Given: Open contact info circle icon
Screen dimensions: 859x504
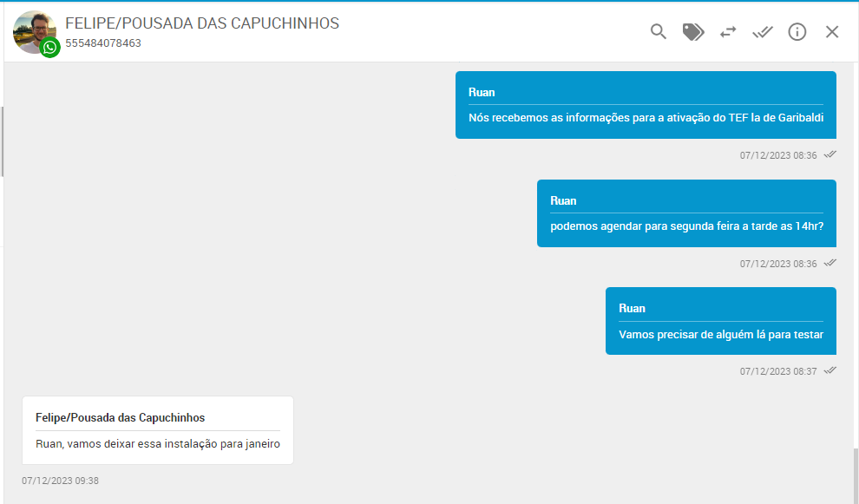Looking at the screenshot, I should (797, 32).
